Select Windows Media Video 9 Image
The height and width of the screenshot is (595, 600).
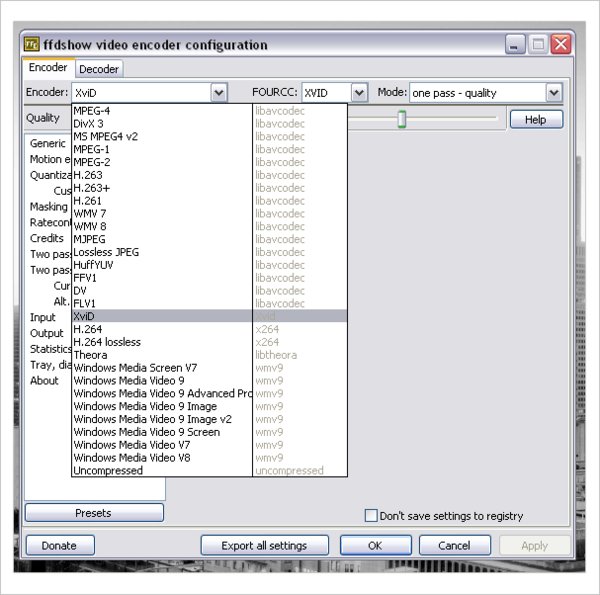coord(209,406)
